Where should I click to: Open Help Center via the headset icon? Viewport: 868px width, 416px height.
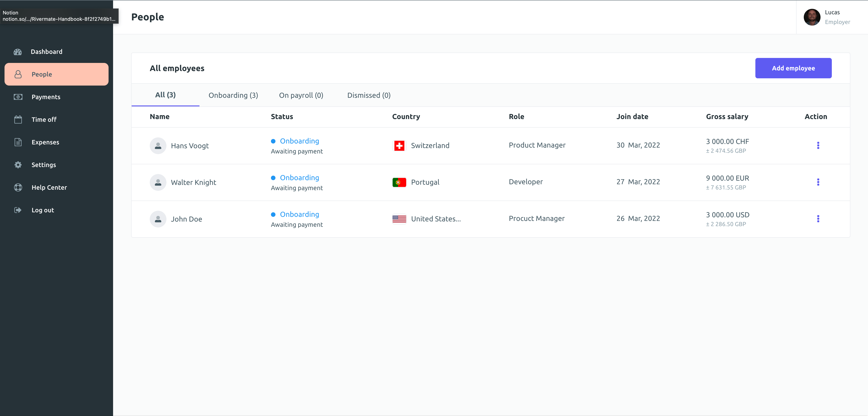pos(18,187)
